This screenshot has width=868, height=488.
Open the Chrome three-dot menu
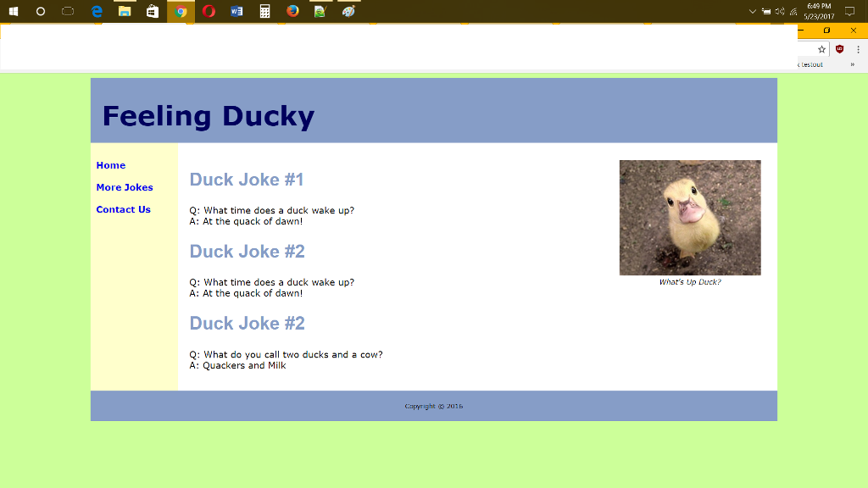(x=859, y=49)
